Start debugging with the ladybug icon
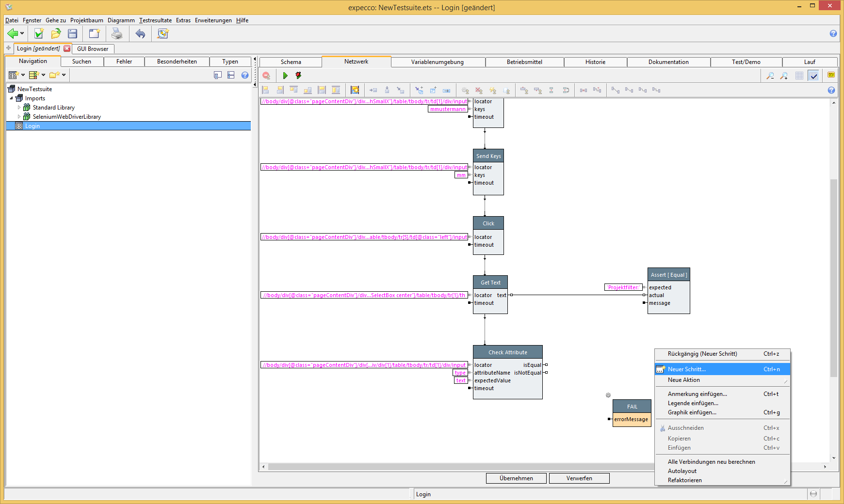844x504 pixels. 298,76
